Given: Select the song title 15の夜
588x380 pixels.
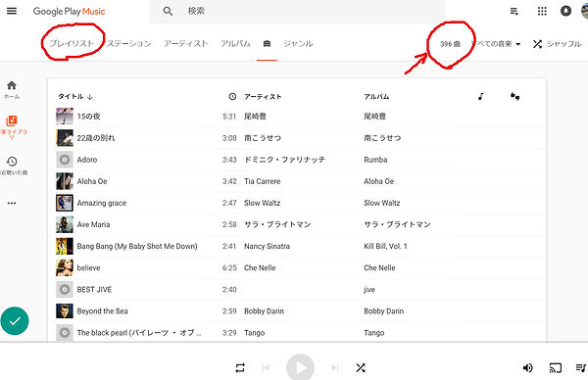Looking at the screenshot, I should click(x=88, y=117).
